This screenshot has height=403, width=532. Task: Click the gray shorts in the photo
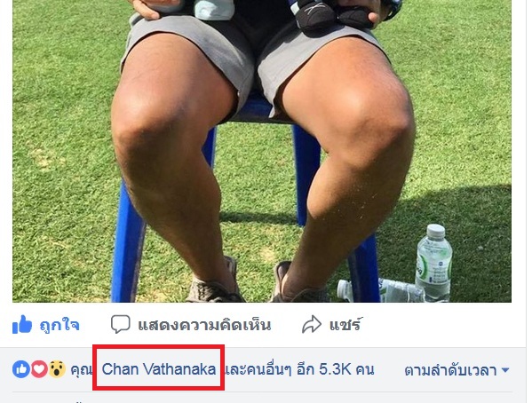pyautogui.click(x=253, y=59)
